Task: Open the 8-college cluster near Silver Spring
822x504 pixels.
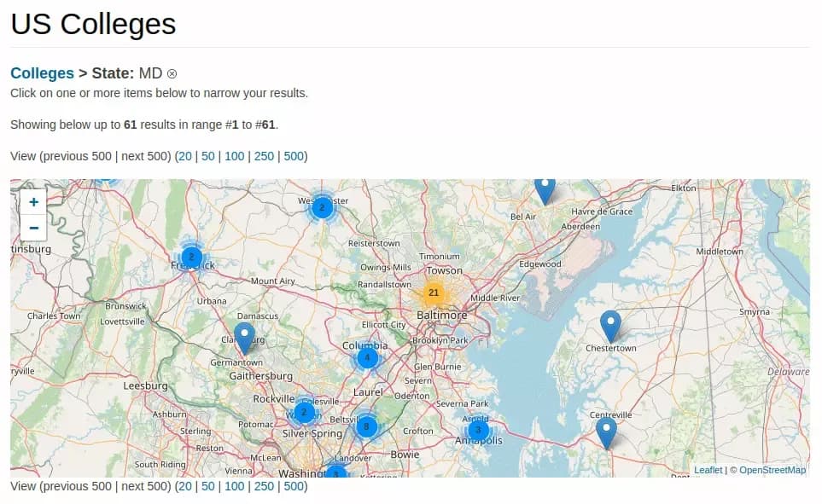Action: click(x=366, y=426)
